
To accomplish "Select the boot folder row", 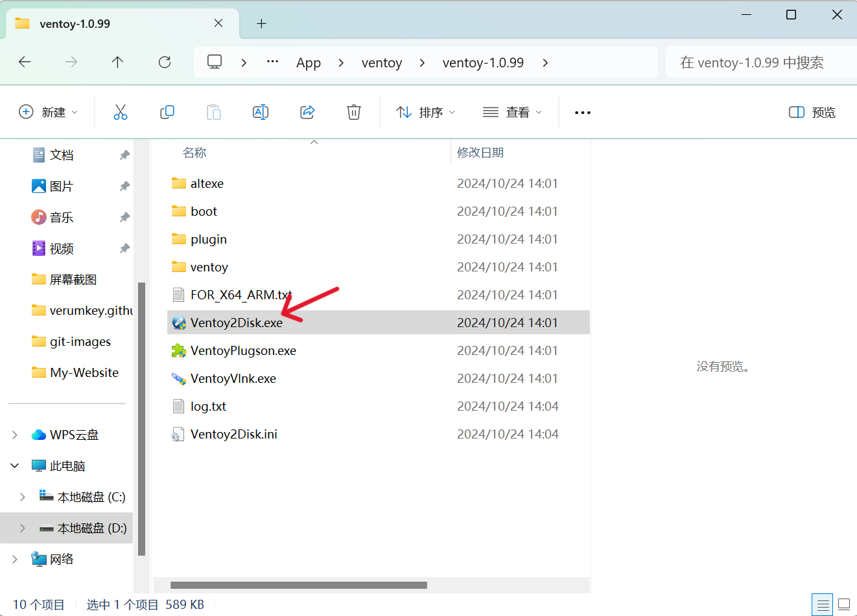I will pyautogui.click(x=379, y=211).
